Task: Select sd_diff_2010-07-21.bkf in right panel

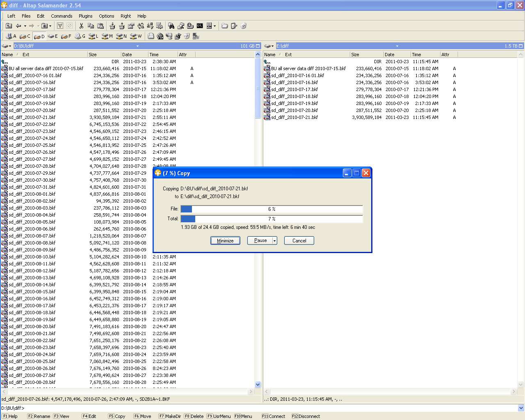Action: pyautogui.click(x=294, y=117)
